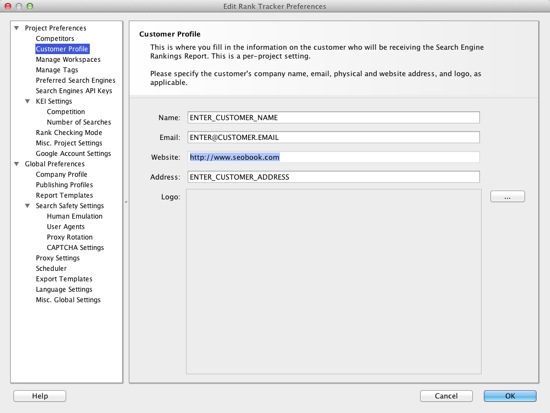Confirm preferences with the OK button
The height and width of the screenshot is (413, 550).
(x=510, y=396)
